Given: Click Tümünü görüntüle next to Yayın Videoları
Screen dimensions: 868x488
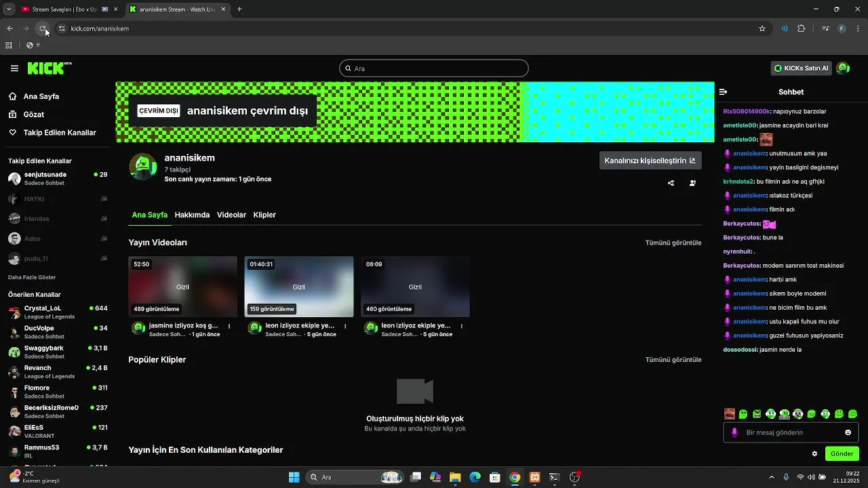Looking at the screenshot, I should 673,243.
